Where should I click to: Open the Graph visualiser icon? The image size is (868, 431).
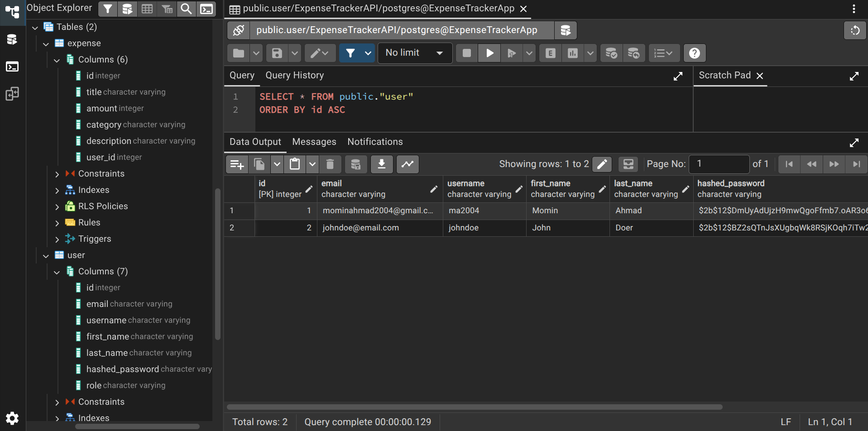(x=408, y=164)
